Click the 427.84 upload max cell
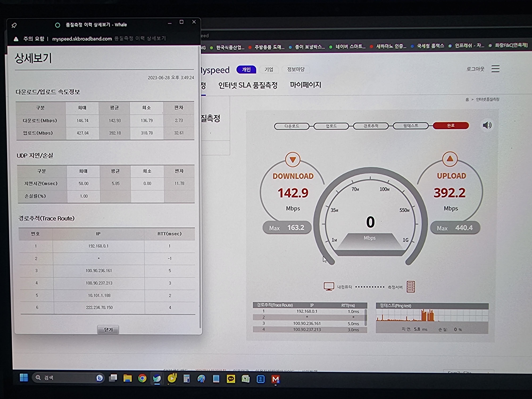Image resolution: width=532 pixels, height=399 pixels. tap(82, 133)
